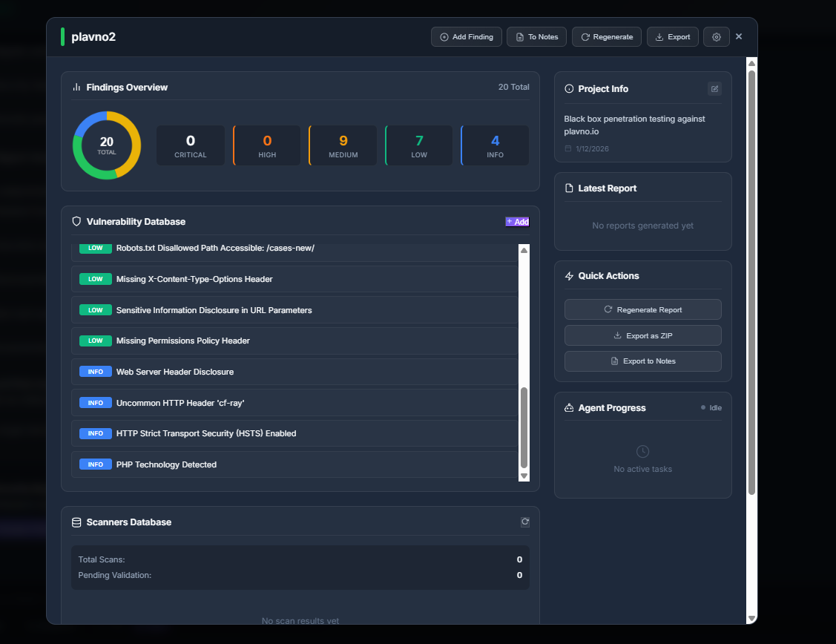Viewport: 836px width, 644px height.
Task: Click the severity donut chart showing 20 Total
Action: coord(107,145)
